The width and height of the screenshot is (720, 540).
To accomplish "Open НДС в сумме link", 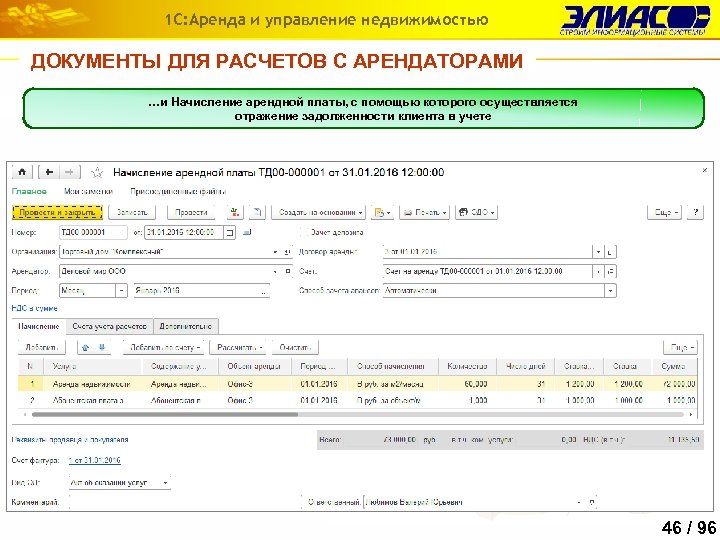I will tap(34, 309).
